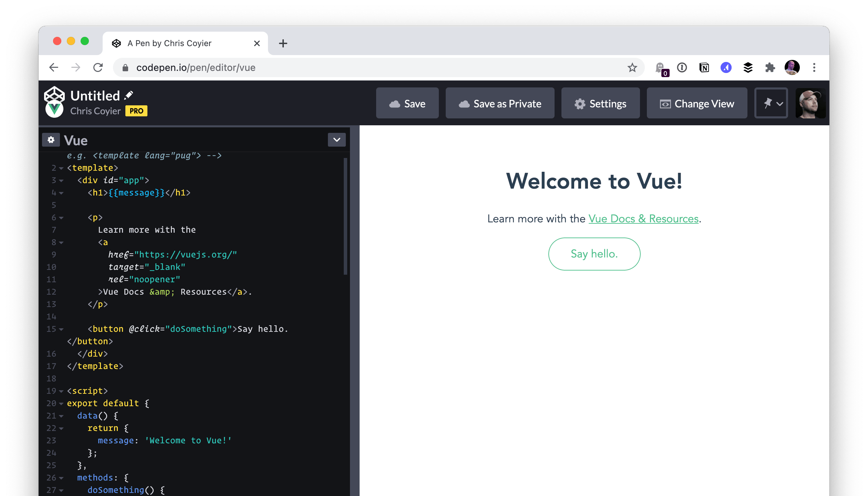Click the Welcome to Vue! heading
The height and width of the screenshot is (496, 868).
[x=594, y=181]
